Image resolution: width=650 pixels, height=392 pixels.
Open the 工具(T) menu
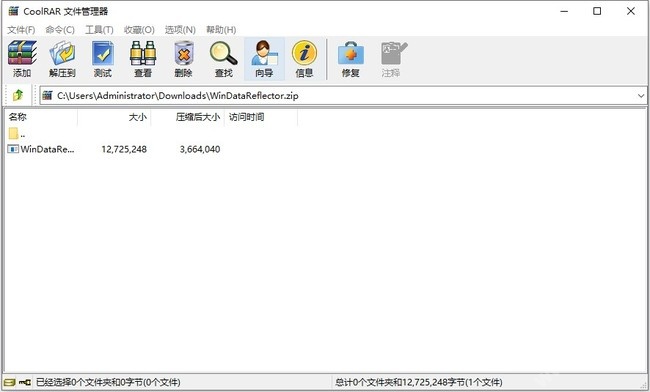point(99,30)
